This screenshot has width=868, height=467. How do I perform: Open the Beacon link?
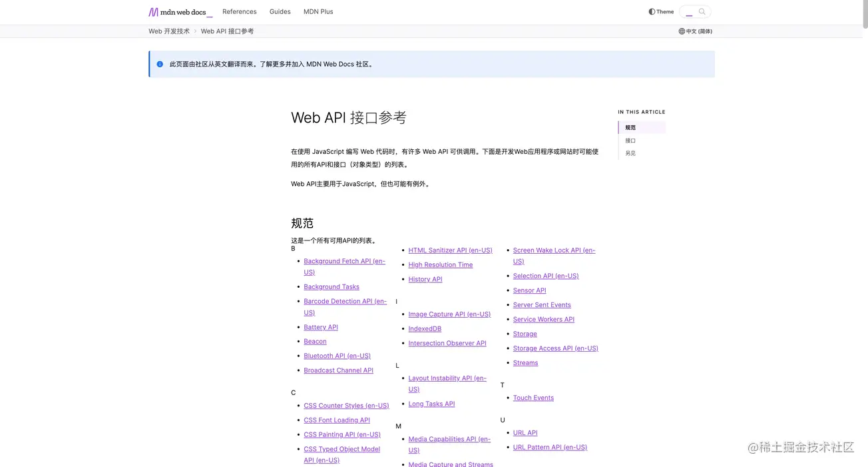tap(315, 342)
